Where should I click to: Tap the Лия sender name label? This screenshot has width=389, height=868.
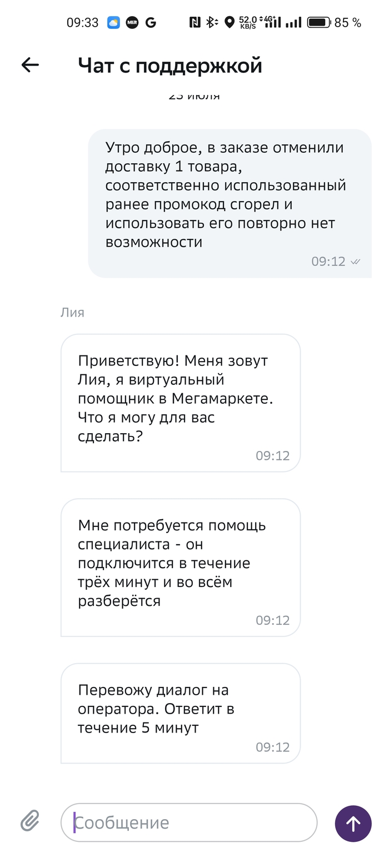click(x=72, y=313)
